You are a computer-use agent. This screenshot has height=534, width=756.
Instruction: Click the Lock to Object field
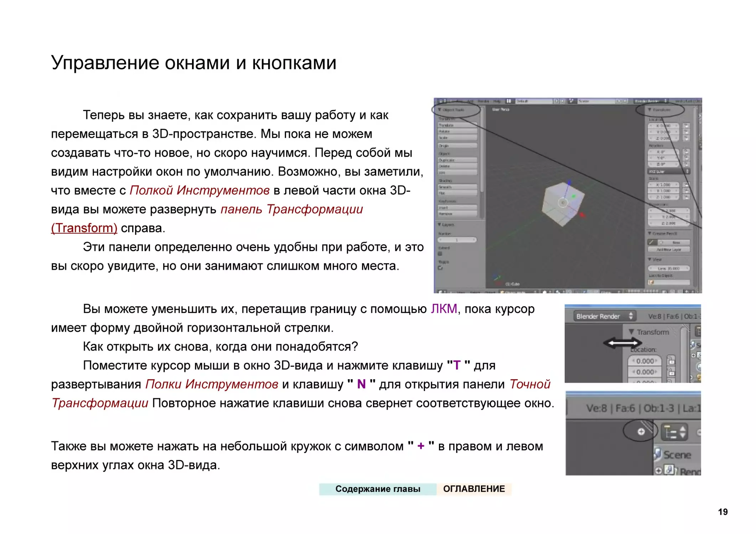[669, 282]
